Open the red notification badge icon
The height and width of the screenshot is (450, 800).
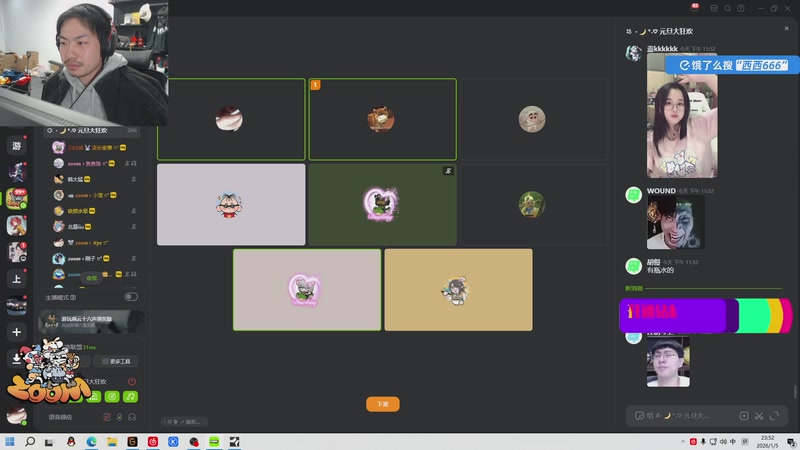click(694, 7)
